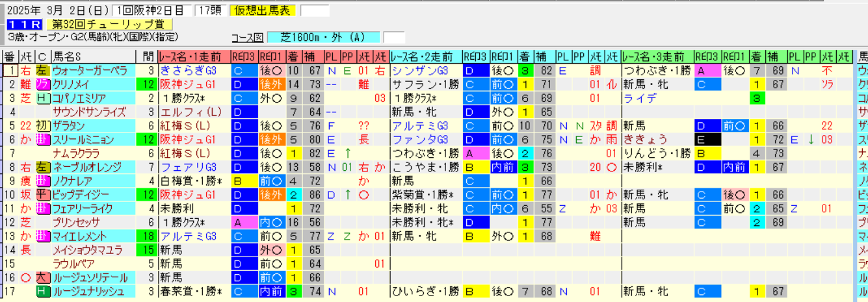Click the りんどう・1勝 race cell
This screenshot has height=302, width=868.
point(656,153)
